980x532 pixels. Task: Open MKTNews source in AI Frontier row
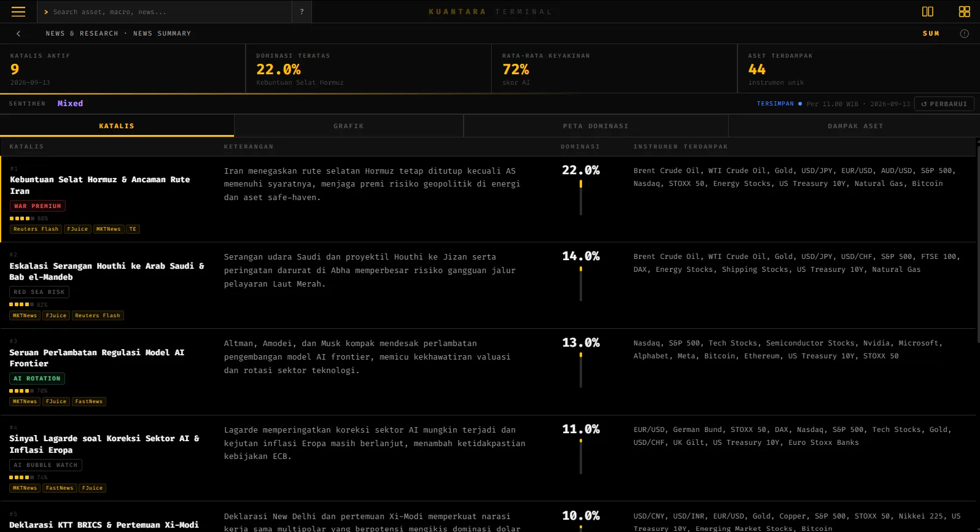[x=25, y=402]
